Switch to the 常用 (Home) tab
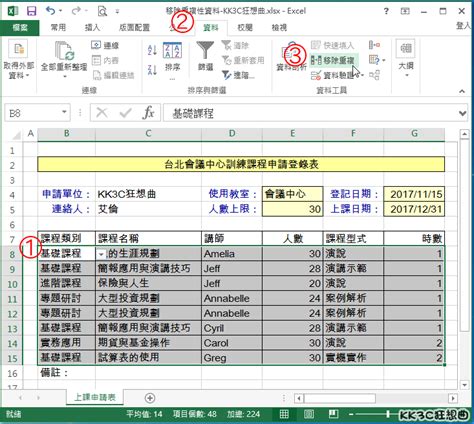Viewport: 474px width, 424px height. pos(58,28)
